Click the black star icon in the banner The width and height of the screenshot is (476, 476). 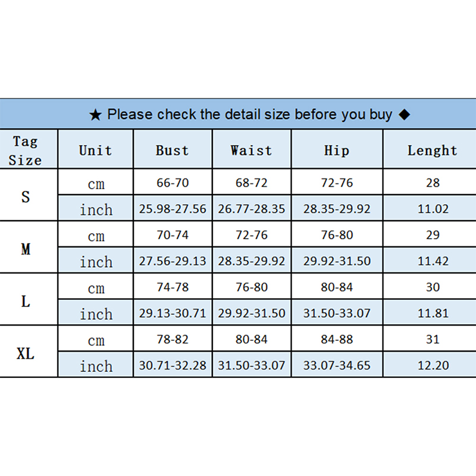click(95, 115)
